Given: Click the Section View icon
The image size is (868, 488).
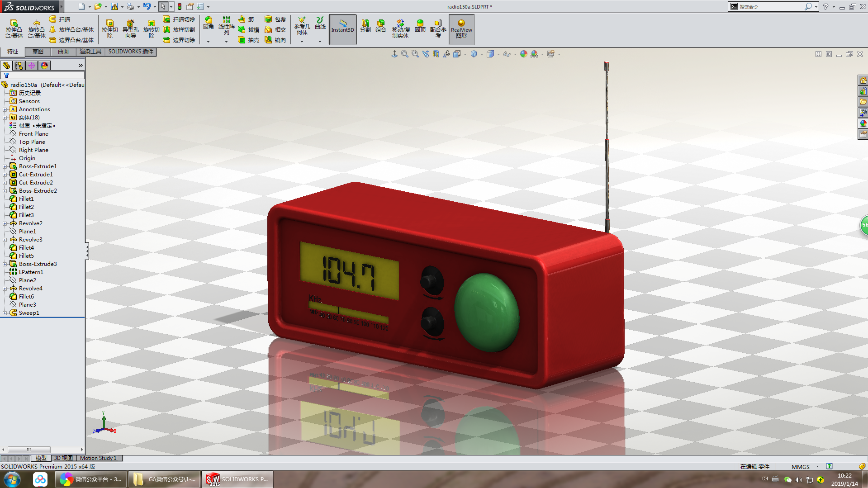Looking at the screenshot, I should (x=436, y=54).
